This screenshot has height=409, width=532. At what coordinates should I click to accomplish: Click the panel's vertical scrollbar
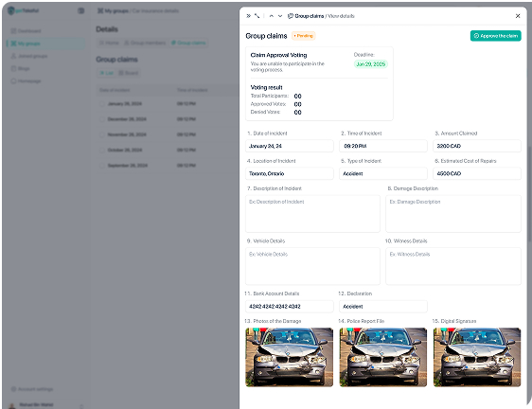[528, 193]
